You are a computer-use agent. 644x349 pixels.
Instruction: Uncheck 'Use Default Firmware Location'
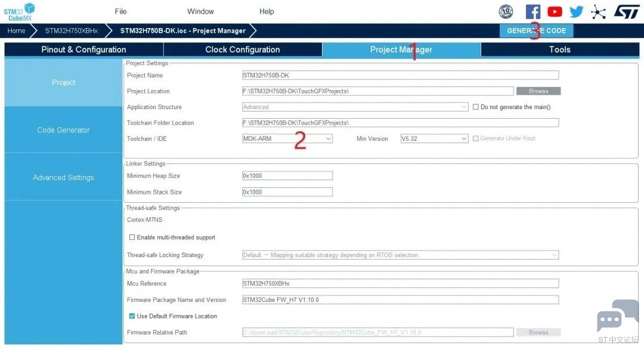(x=132, y=316)
